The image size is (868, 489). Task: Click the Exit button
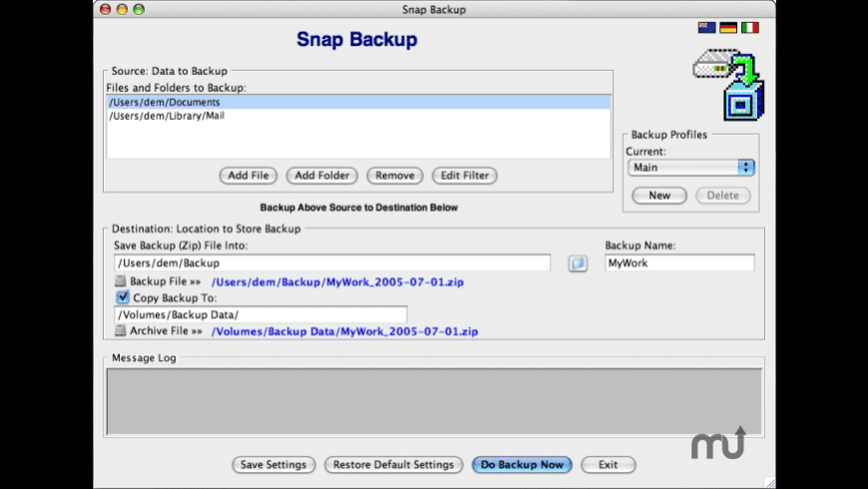[608, 465]
